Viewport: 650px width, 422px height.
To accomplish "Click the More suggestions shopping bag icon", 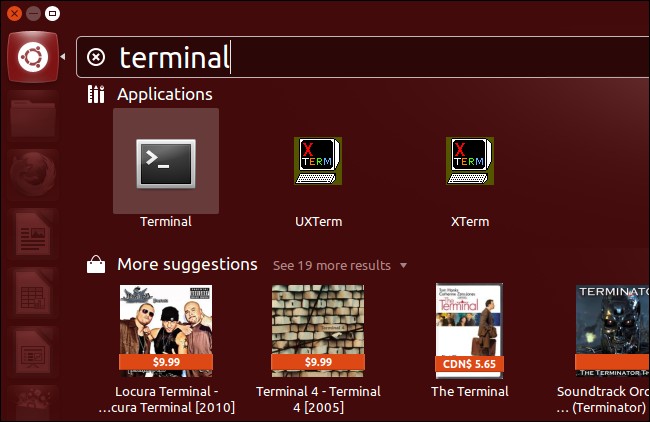I will coord(96,264).
